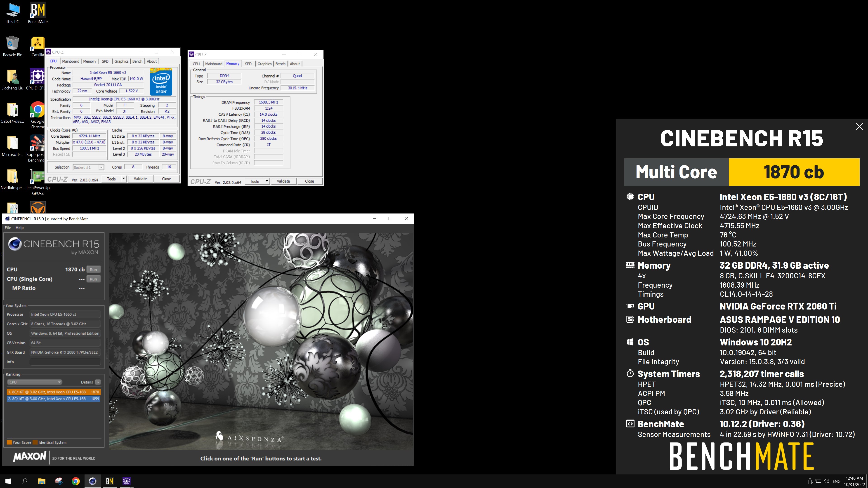868x488 pixels.
Task: Switch to BenchMate taskbar icon
Action: click(109, 481)
